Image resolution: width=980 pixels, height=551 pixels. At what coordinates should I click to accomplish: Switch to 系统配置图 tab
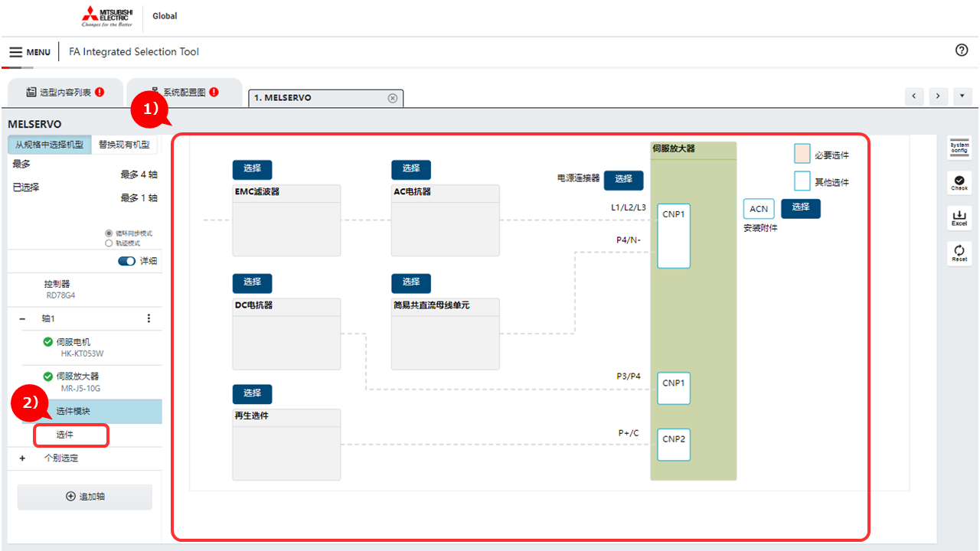pos(184,93)
